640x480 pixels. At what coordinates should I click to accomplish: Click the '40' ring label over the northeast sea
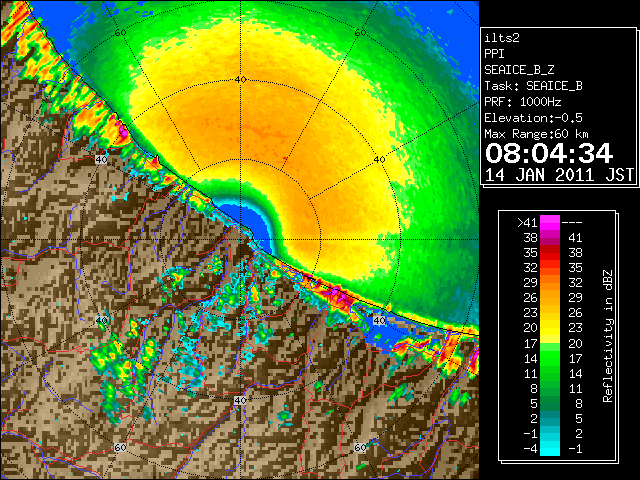point(380,160)
